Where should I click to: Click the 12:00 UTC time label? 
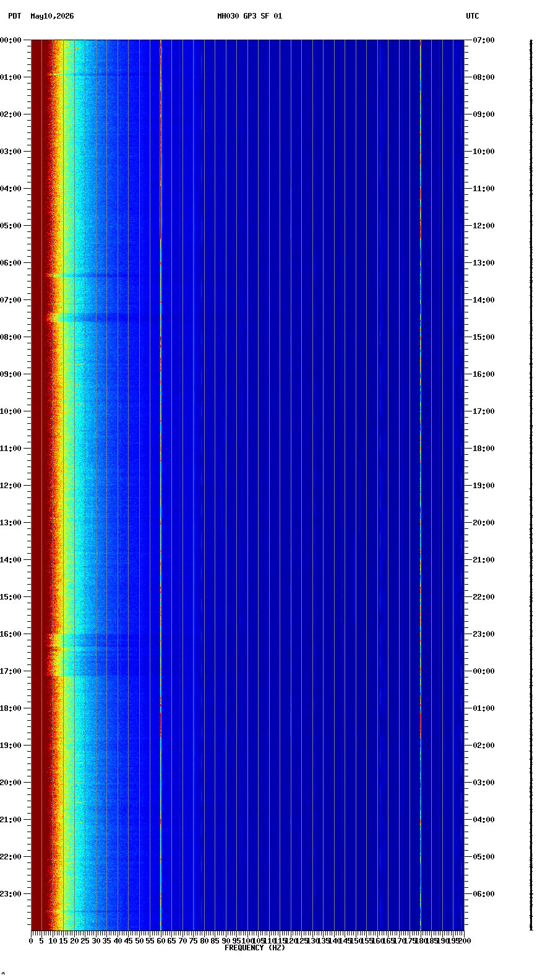coord(484,226)
